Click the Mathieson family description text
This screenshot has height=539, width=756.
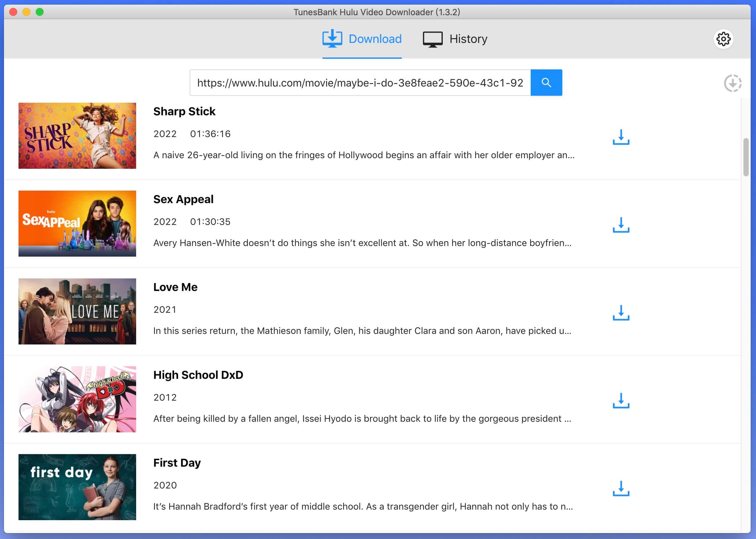[x=362, y=331]
